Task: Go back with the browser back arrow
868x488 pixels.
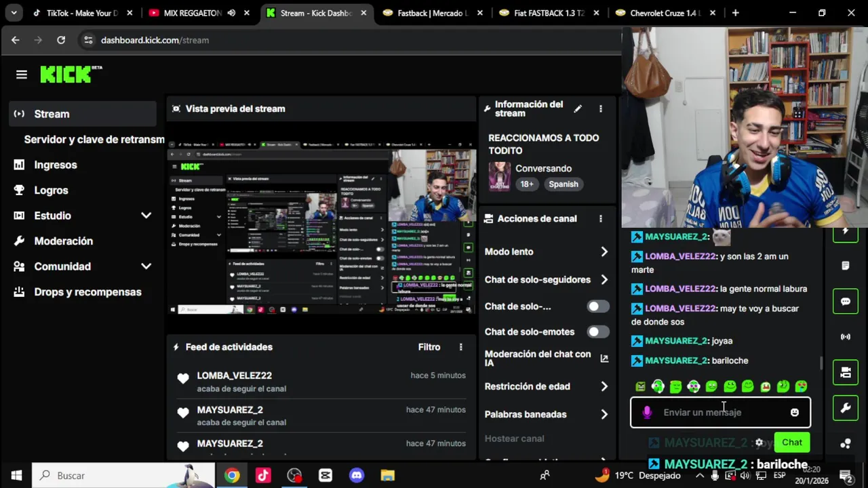Action: (x=16, y=40)
